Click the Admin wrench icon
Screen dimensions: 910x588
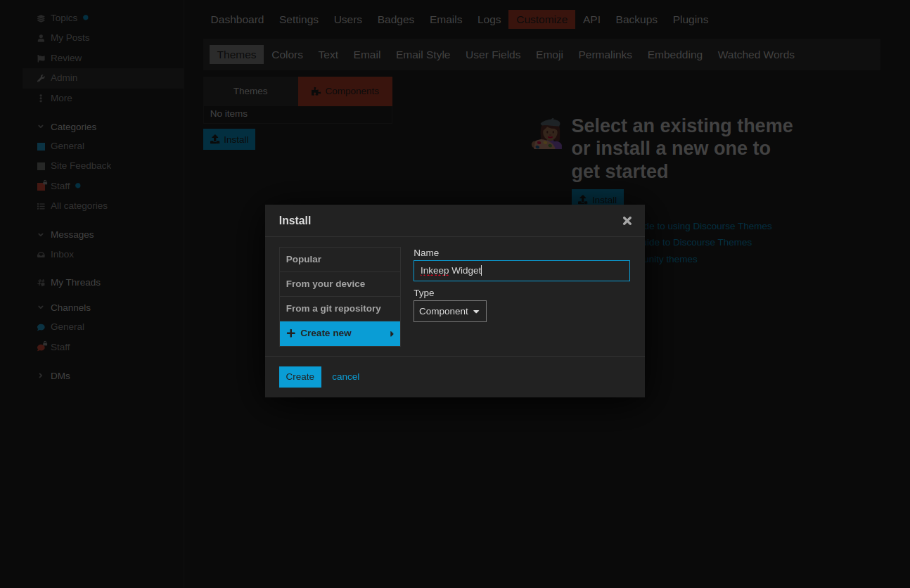tap(41, 78)
